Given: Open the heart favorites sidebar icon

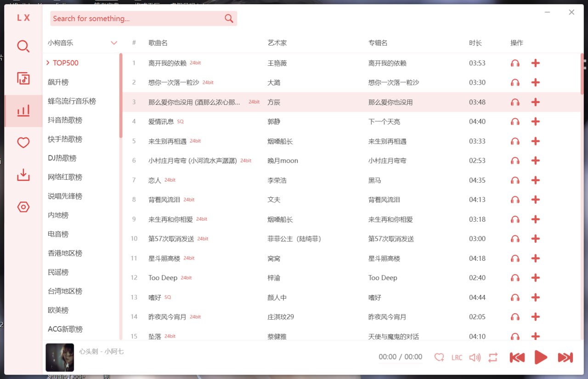Looking at the screenshot, I should click(23, 143).
